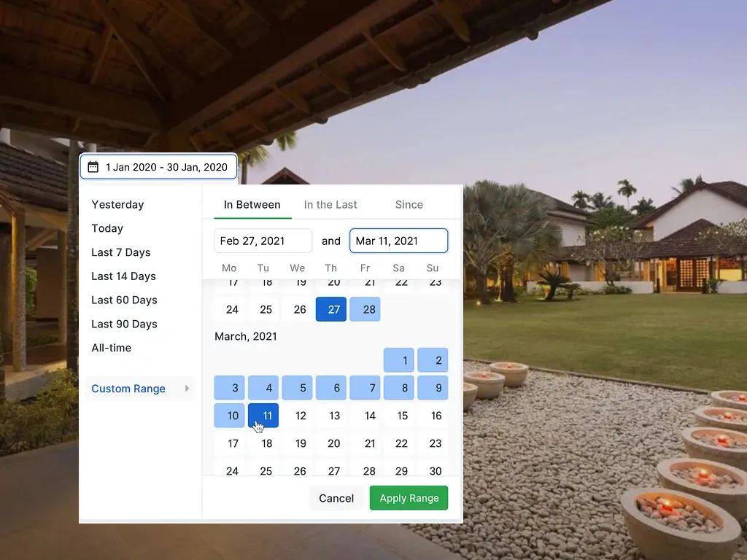Click the calendar icon in date field

[93, 167]
